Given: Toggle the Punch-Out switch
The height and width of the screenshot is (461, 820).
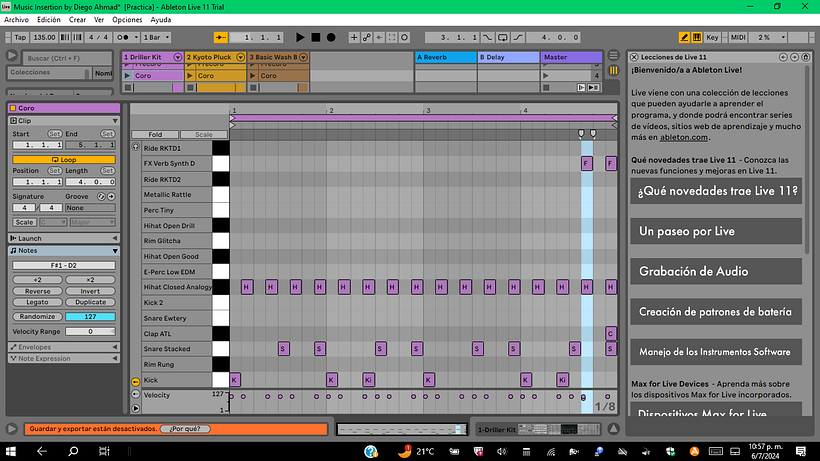Looking at the screenshot, I should tap(518, 37).
